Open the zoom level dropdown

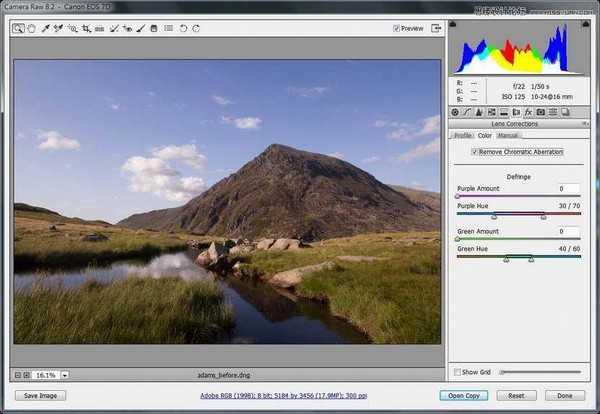click(65, 375)
